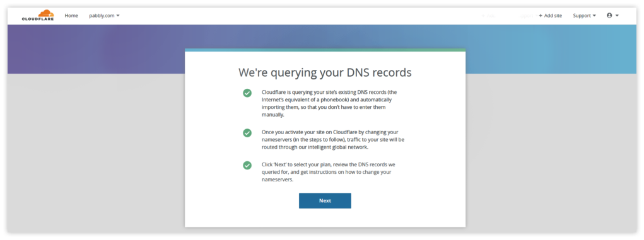Expand the arrow next to Support

pos(594,16)
